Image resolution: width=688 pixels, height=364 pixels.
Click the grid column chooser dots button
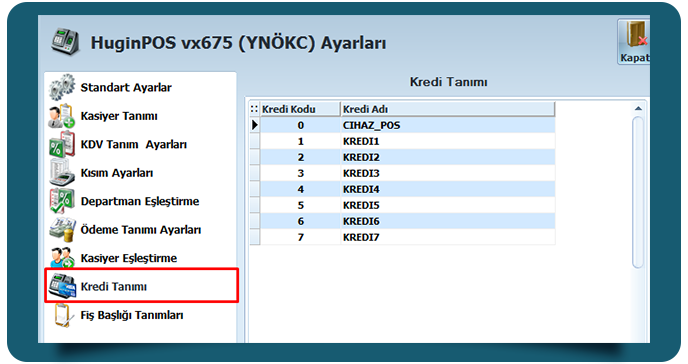(x=254, y=109)
